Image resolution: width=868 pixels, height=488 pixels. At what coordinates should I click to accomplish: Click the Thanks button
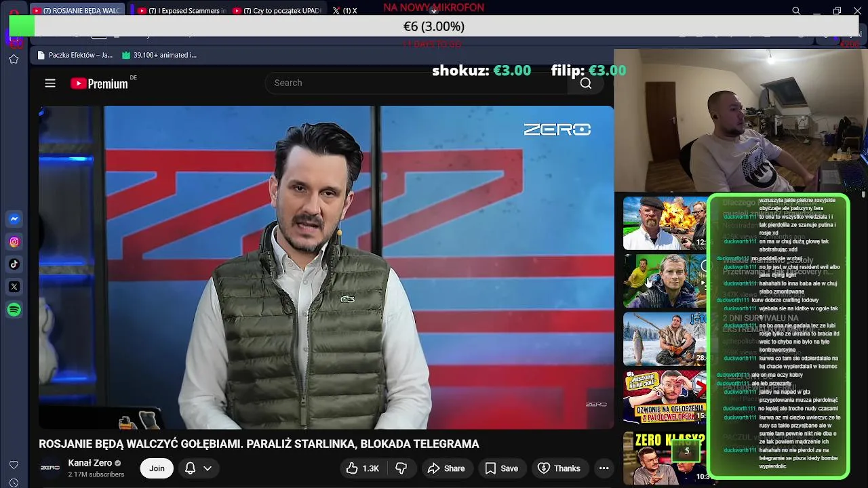pyautogui.click(x=559, y=468)
